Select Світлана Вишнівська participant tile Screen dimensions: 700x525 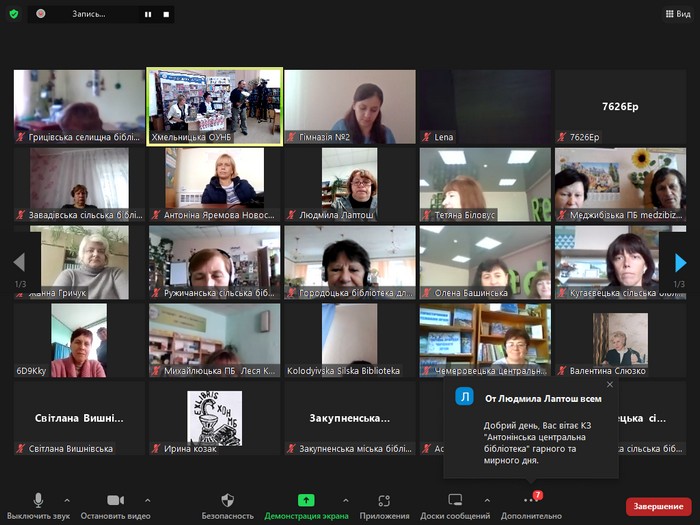tap(79, 418)
